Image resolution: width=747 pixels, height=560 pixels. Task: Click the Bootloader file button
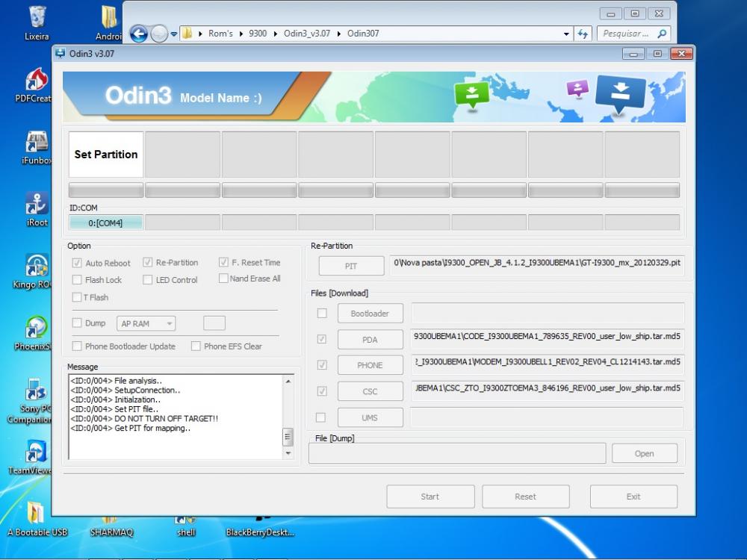[x=371, y=314]
